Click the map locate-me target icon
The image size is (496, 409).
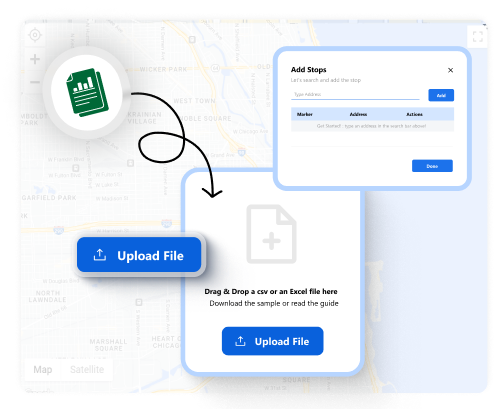(35, 35)
